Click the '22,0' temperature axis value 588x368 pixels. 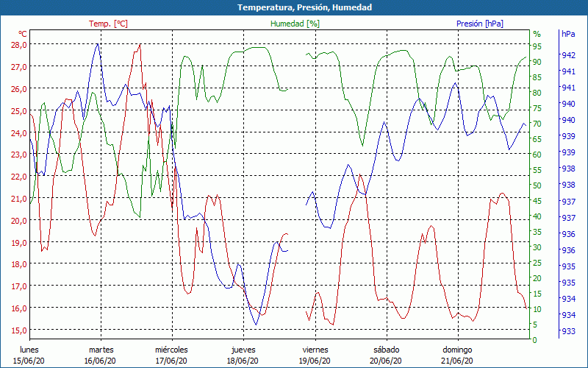click(x=19, y=176)
